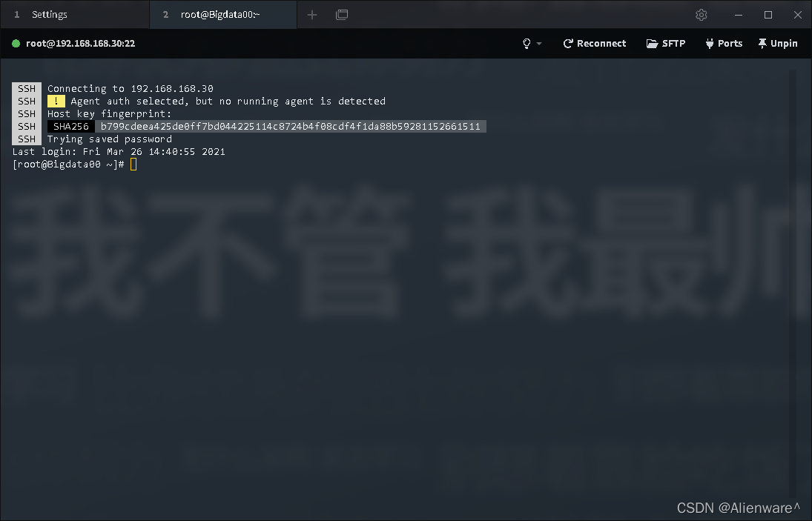Viewport: 812px width, 521px height.
Task: Click the circular arrow icon beside Reconnect
Action: coord(567,43)
